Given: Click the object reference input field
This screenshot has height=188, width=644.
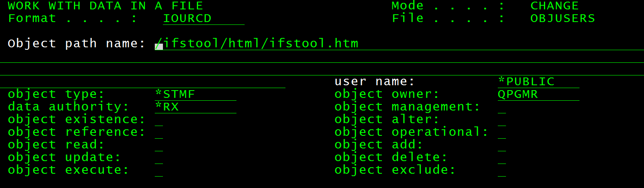Looking at the screenshot, I should (x=159, y=132).
